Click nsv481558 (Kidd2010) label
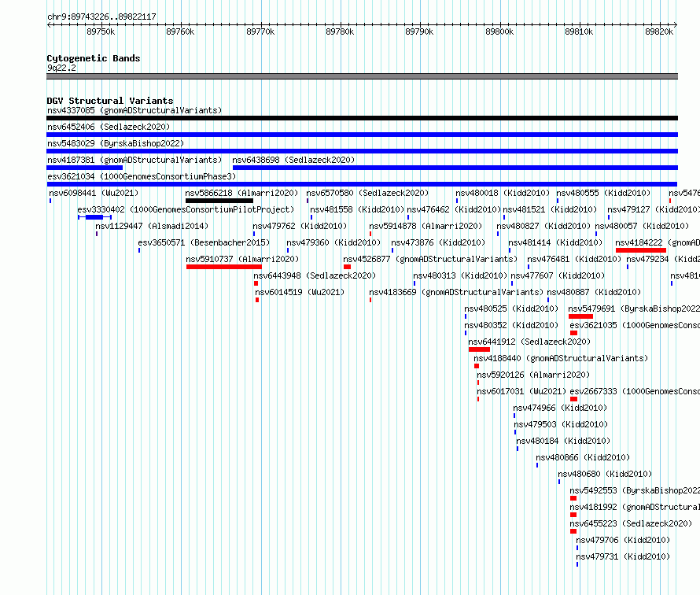 357,209
